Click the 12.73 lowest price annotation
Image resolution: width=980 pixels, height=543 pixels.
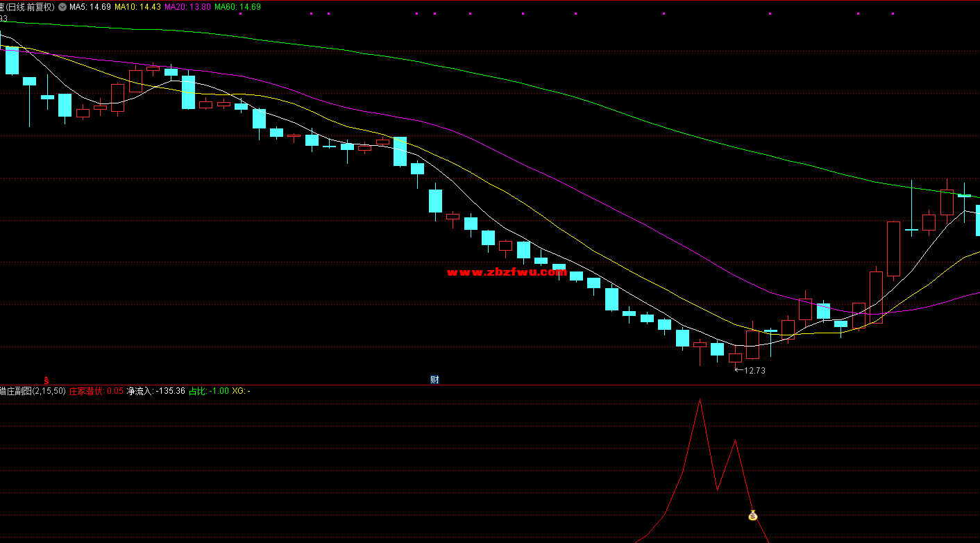coord(754,371)
